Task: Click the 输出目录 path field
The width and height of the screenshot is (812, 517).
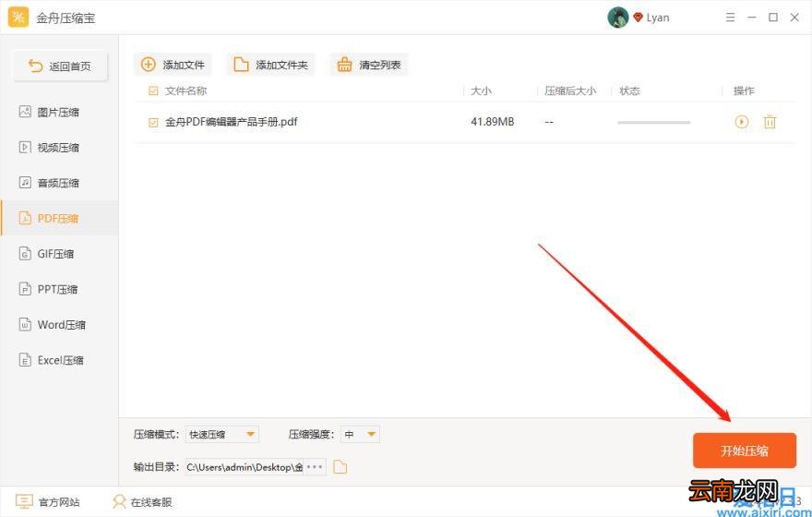Action: pos(245,467)
